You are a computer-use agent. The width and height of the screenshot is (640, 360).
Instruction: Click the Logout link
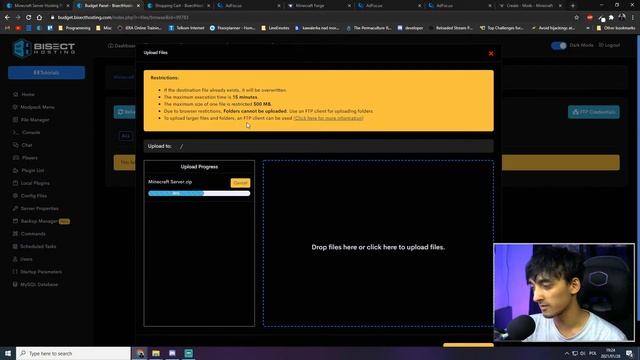pos(609,45)
